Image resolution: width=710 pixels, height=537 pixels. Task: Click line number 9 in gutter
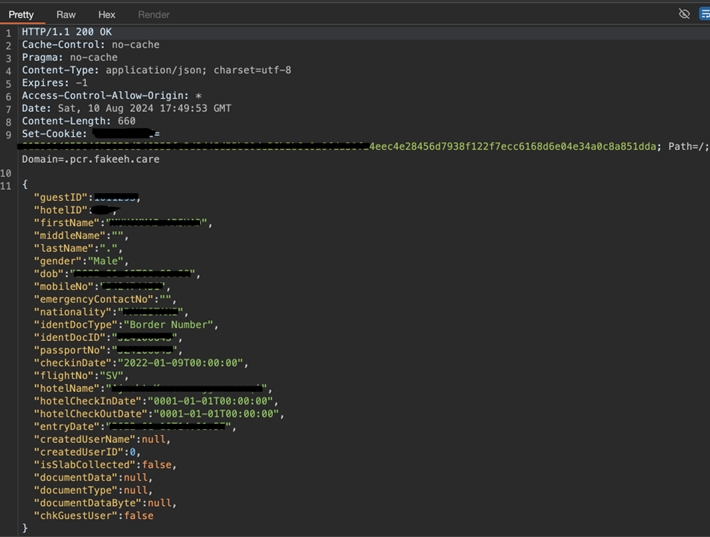9,135
